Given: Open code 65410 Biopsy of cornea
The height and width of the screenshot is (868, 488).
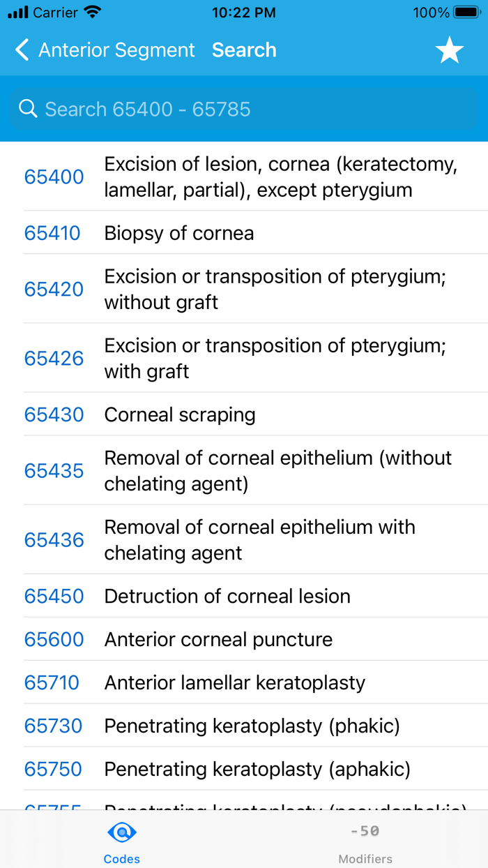Looking at the screenshot, I should [x=244, y=233].
